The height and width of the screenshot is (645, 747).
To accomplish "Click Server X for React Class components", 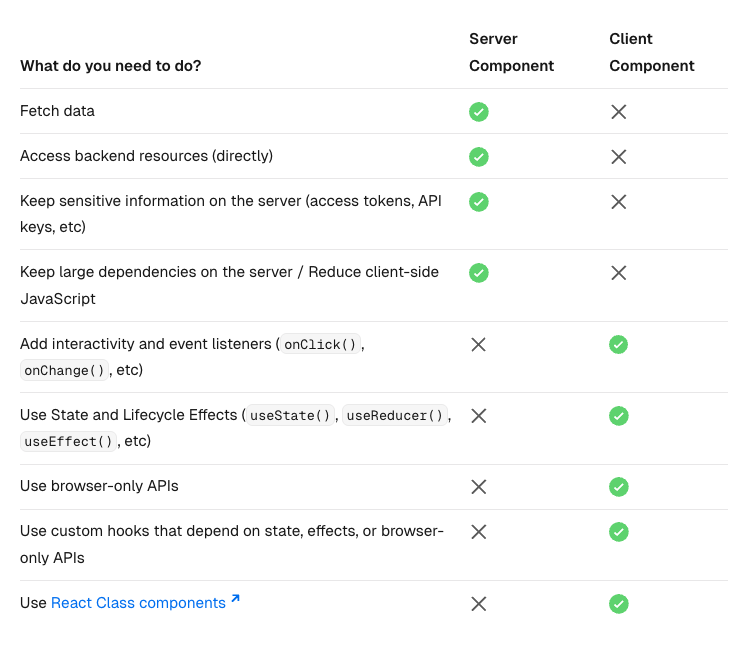I will click(478, 604).
